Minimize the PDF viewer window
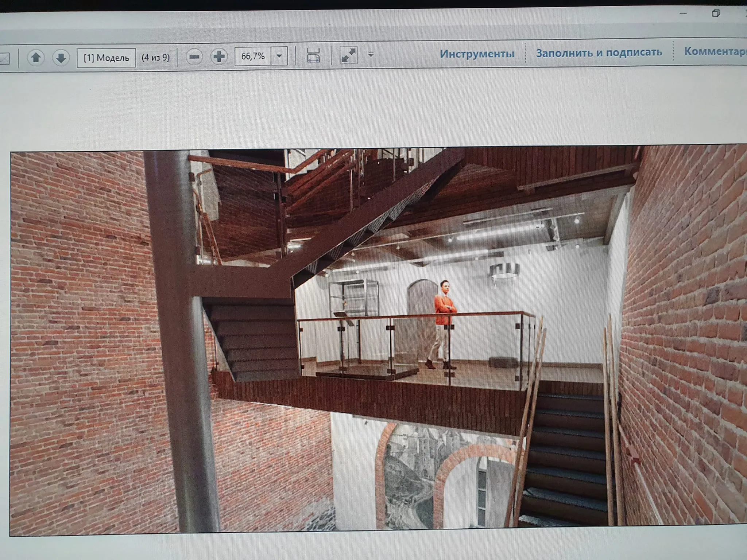The width and height of the screenshot is (747, 560). click(x=683, y=13)
